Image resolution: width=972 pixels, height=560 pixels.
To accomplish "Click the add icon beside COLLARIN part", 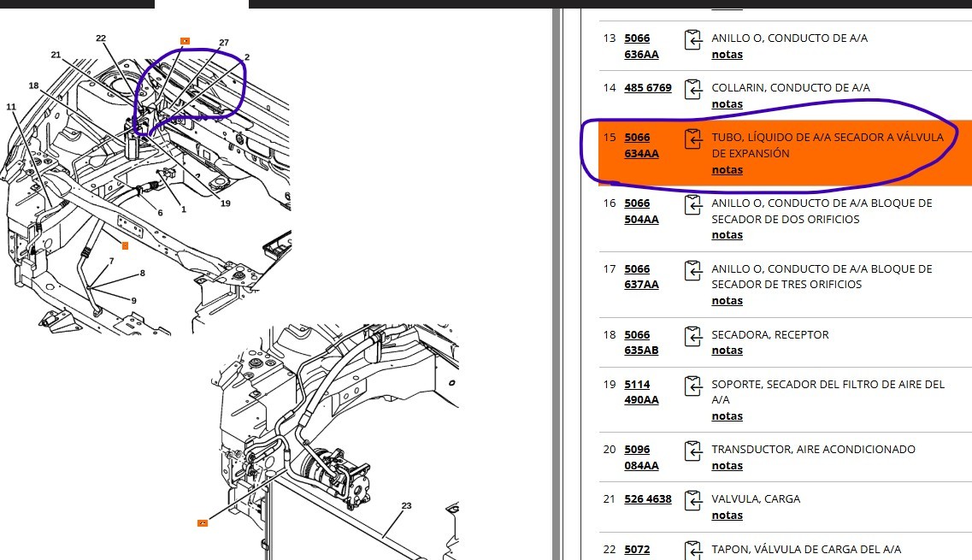I will (693, 89).
